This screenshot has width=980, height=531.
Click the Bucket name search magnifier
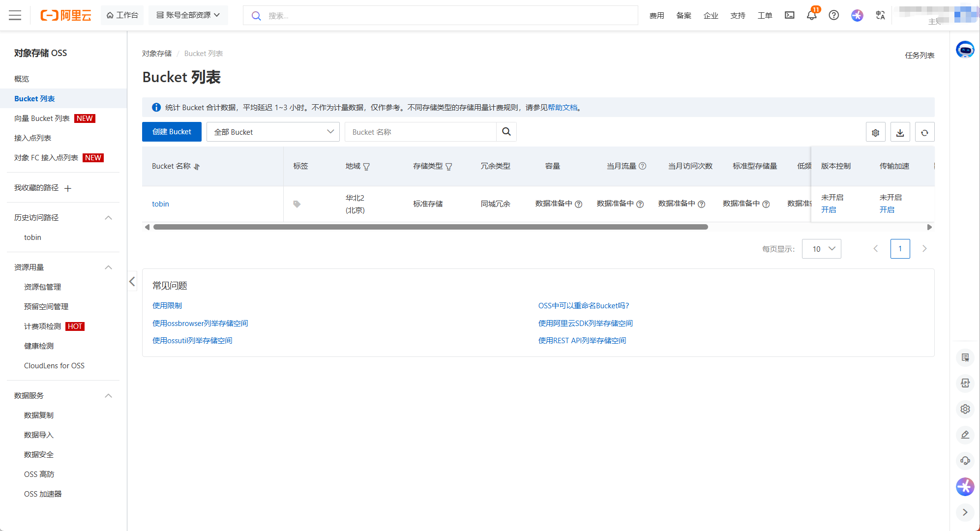click(x=506, y=132)
